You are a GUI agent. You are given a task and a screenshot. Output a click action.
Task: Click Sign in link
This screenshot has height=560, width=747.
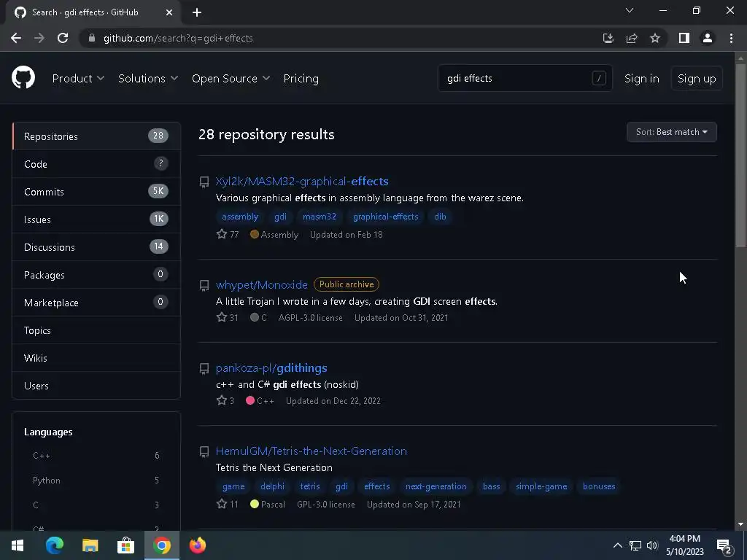tap(642, 79)
